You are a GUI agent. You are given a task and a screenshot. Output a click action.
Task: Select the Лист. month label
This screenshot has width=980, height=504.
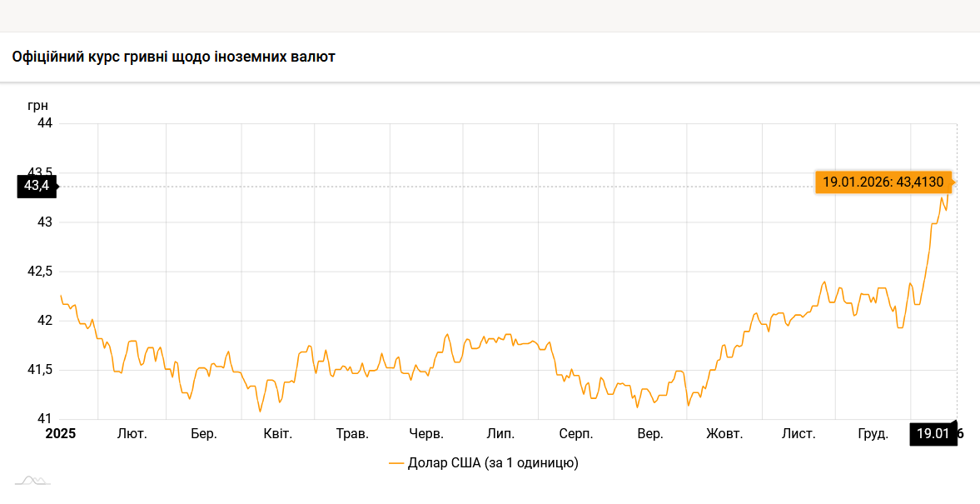point(798,434)
